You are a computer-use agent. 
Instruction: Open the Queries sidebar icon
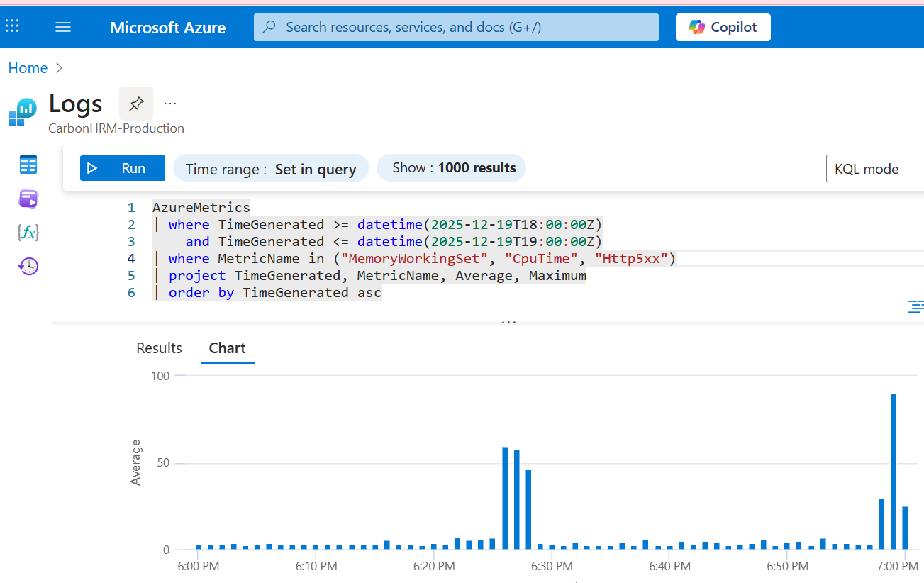pos(28,199)
